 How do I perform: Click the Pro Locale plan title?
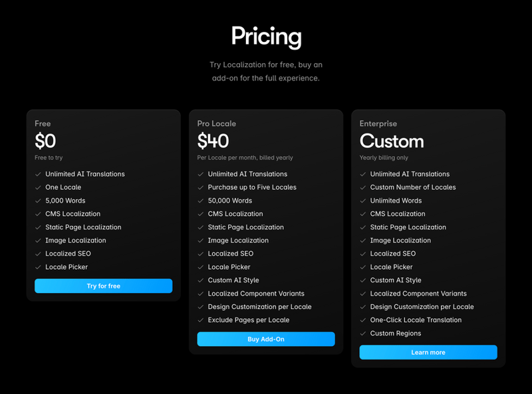[x=216, y=124]
